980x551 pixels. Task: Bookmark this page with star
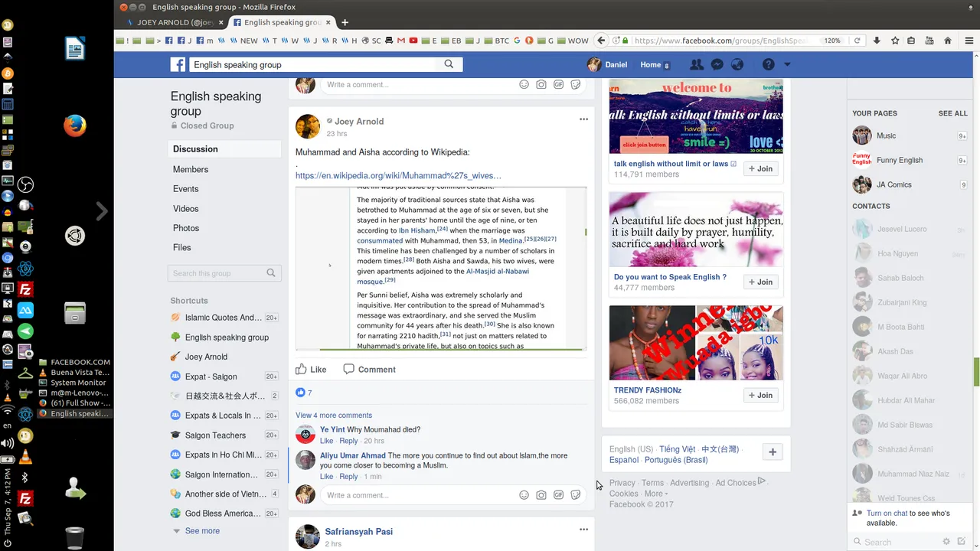[x=894, y=41]
